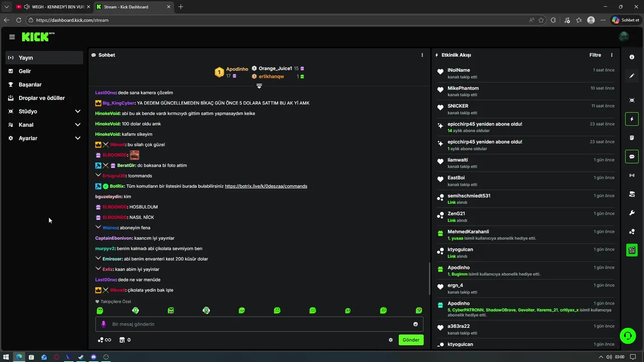Screen dimensions: 644x362
Task: Switch to the Stream - Kick Dashboard tab
Action: pos(133,7)
